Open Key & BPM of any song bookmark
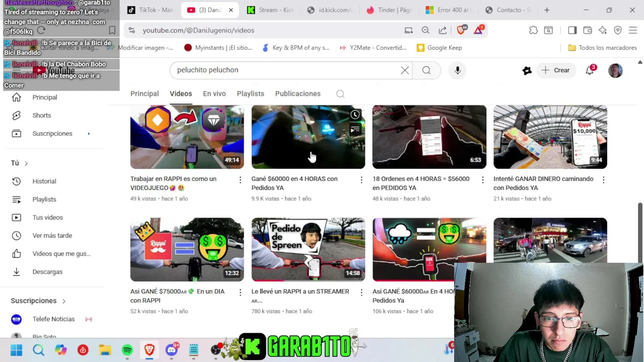Image resolution: width=644 pixels, height=362 pixels. [296, 48]
